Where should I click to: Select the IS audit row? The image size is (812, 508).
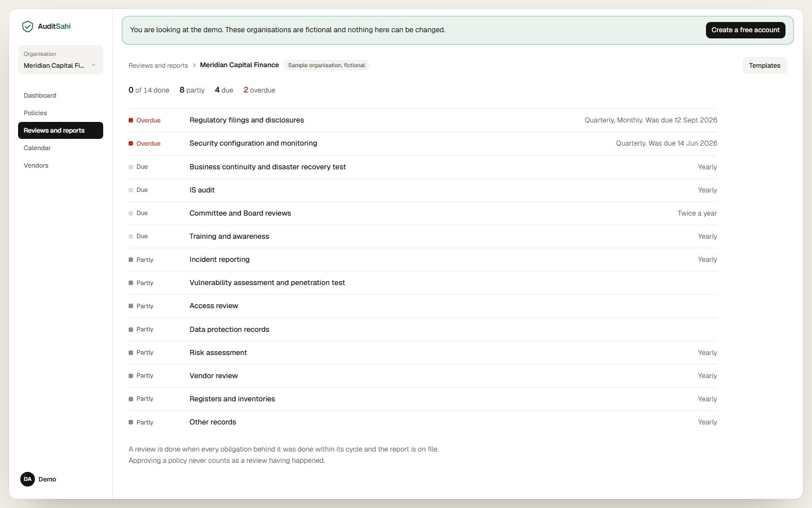(x=423, y=190)
